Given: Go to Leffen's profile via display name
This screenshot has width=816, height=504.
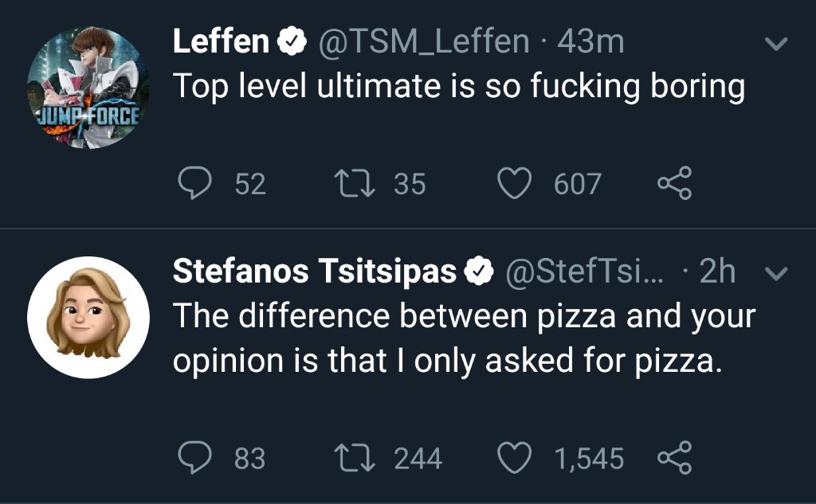Looking at the screenshot, I should (x=221, y=42).
